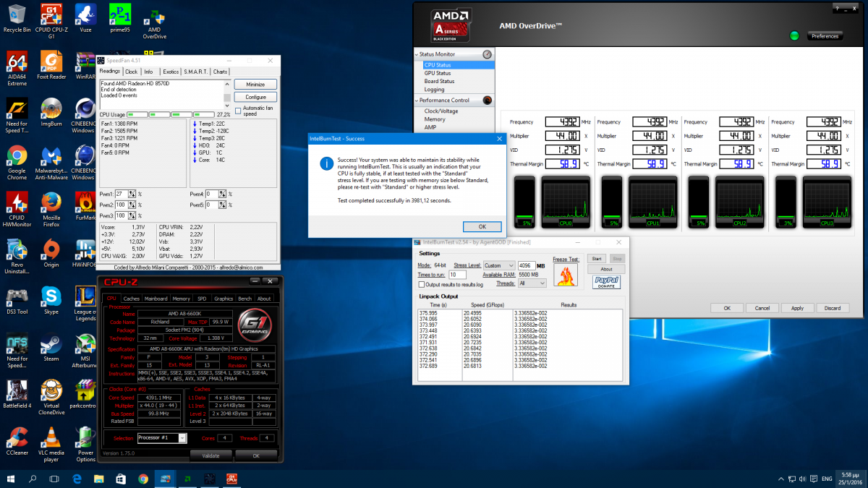The width and height of the screenshot is (868, 488).
Task: Open the DS3 Tool desktop icon
Action: (17, 300)
